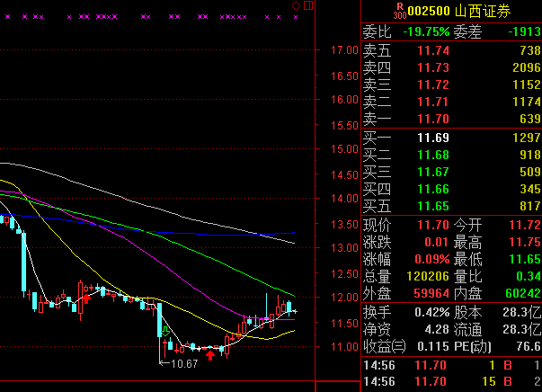
Task: Click the 委差 value -1913
Action: [524, 31]
